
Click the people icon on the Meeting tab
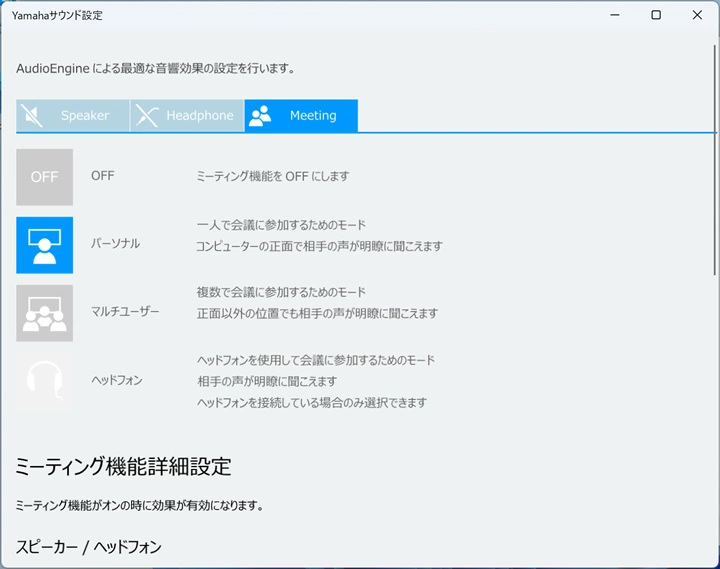[260, 116]
